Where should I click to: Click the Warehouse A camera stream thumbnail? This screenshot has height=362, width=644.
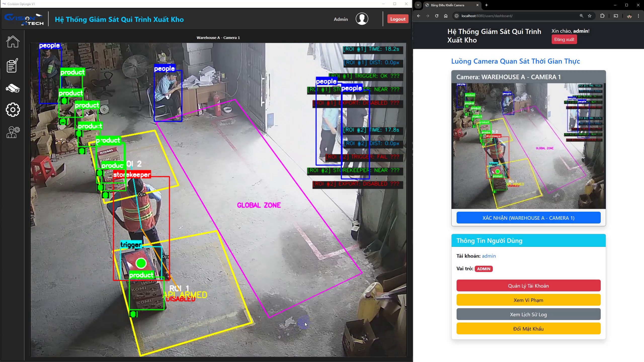[529, 146]
